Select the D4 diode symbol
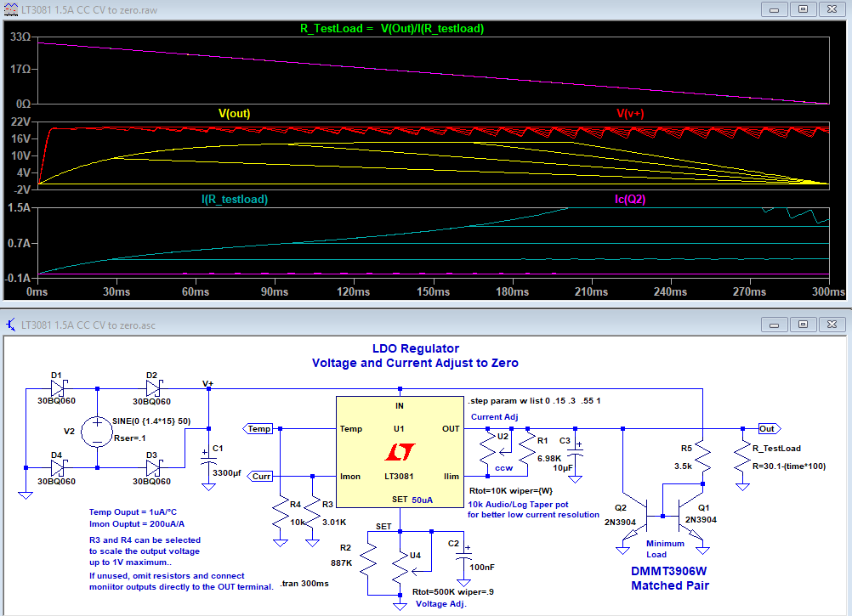Viewport: 852px width, 616px height. pyautogui.click(x=58, y=468)
